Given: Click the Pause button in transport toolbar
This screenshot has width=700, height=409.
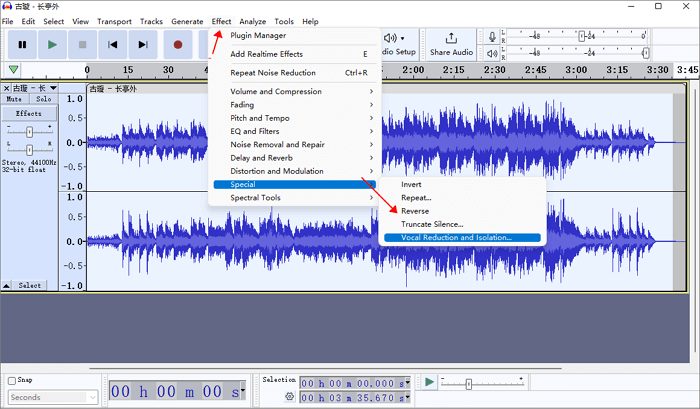Looking at the screenshot, I should click(22, 44).
